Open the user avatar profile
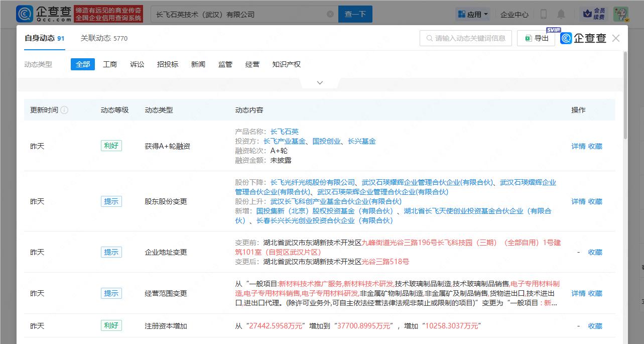 click(x=620, y=14)
